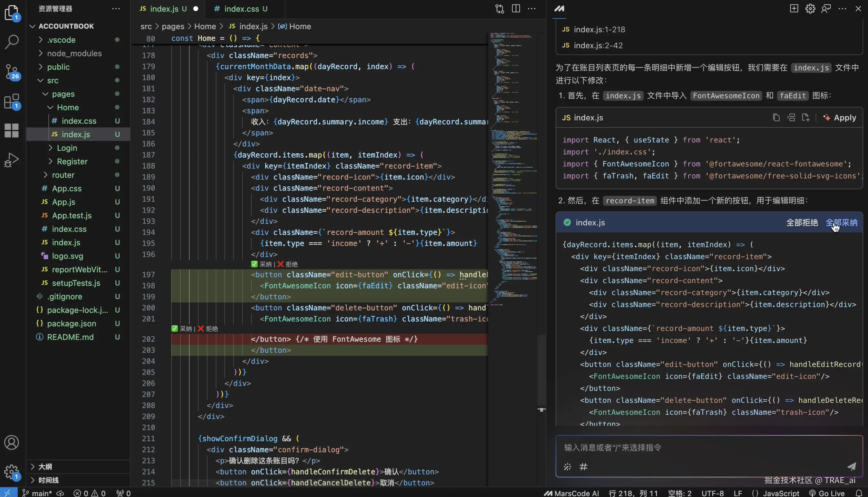The width and height of the screenshot is (868, 497).
Task: Open the Extensions view
Action: coord(12,102)
